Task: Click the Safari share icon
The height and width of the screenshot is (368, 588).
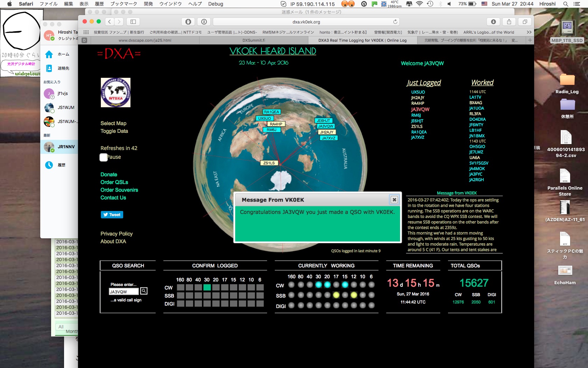Action: click(x=509, y=22)
